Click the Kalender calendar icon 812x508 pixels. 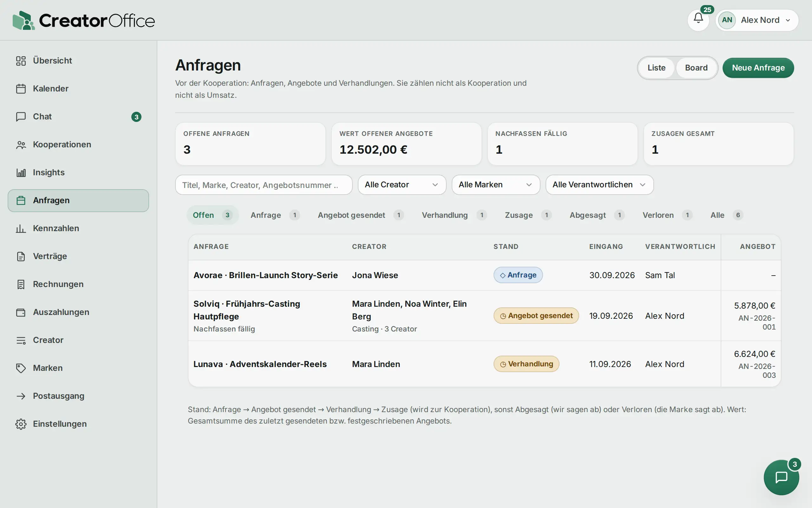click(x=21, y=89)
